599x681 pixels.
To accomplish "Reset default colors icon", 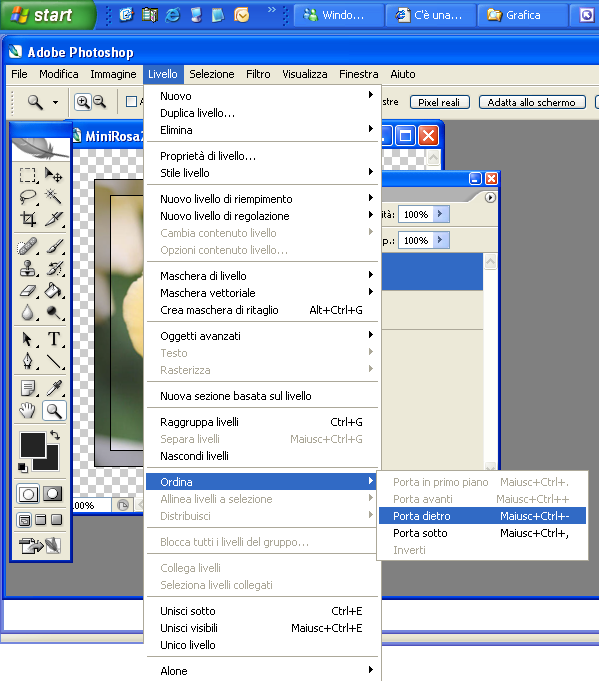I will pos(23,467).
